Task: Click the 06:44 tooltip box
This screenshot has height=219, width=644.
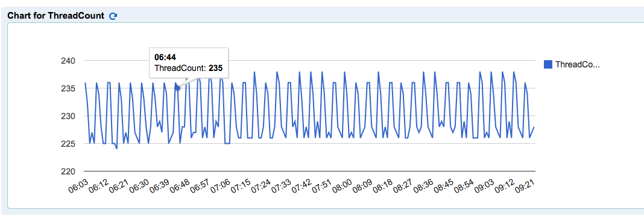Action: (x=189, y=63)
